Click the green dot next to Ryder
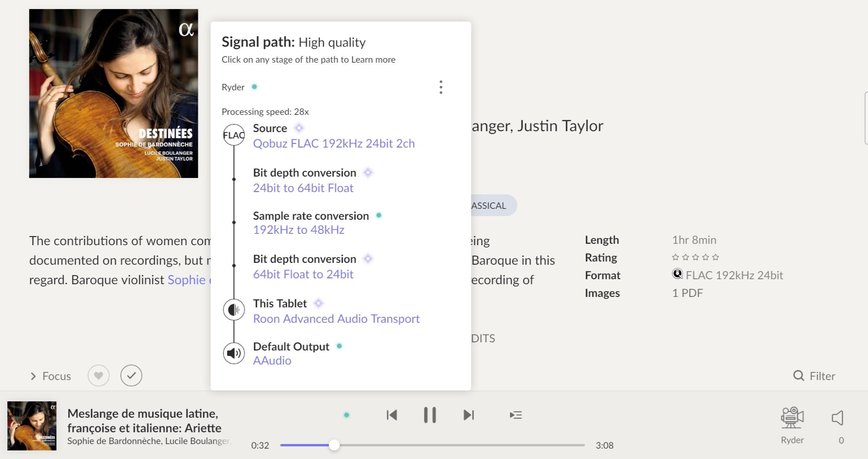 (254, 87)
